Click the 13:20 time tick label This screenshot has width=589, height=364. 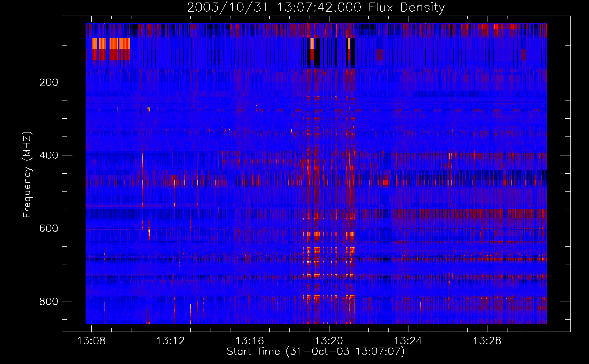(x=329, y=341)
